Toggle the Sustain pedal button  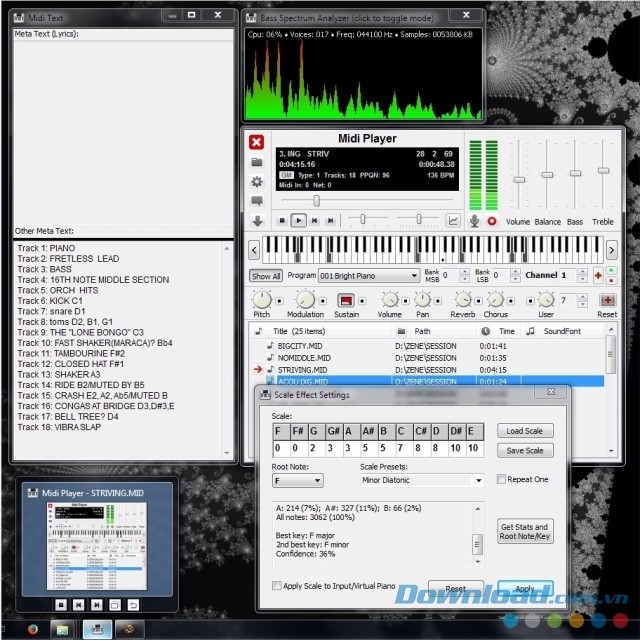[x=346, y=301]
